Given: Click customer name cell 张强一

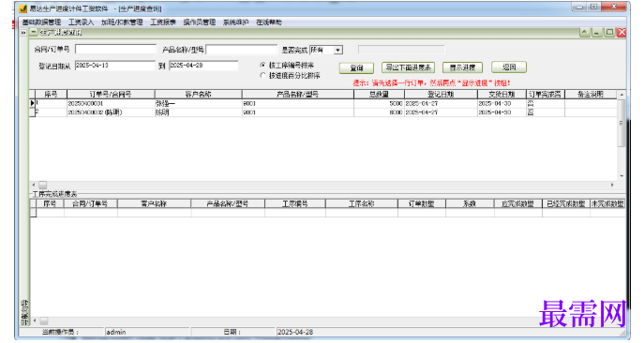Looking at the screenshot, I should click(199, 103).
